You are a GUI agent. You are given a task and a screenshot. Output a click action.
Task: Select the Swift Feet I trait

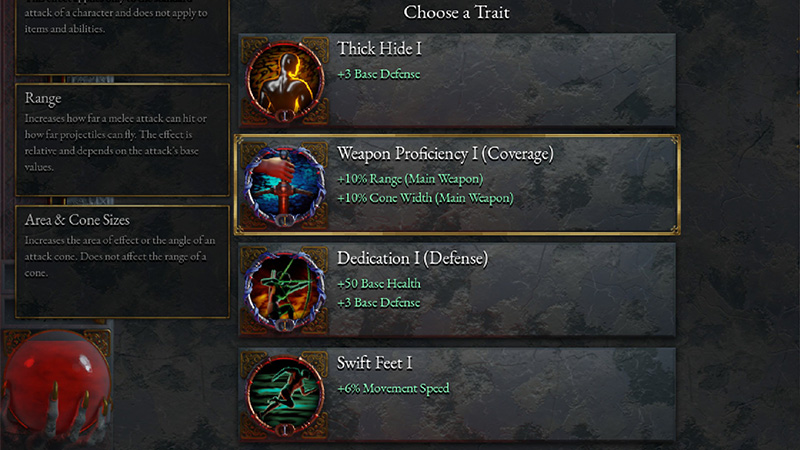(x=375, y=362)
